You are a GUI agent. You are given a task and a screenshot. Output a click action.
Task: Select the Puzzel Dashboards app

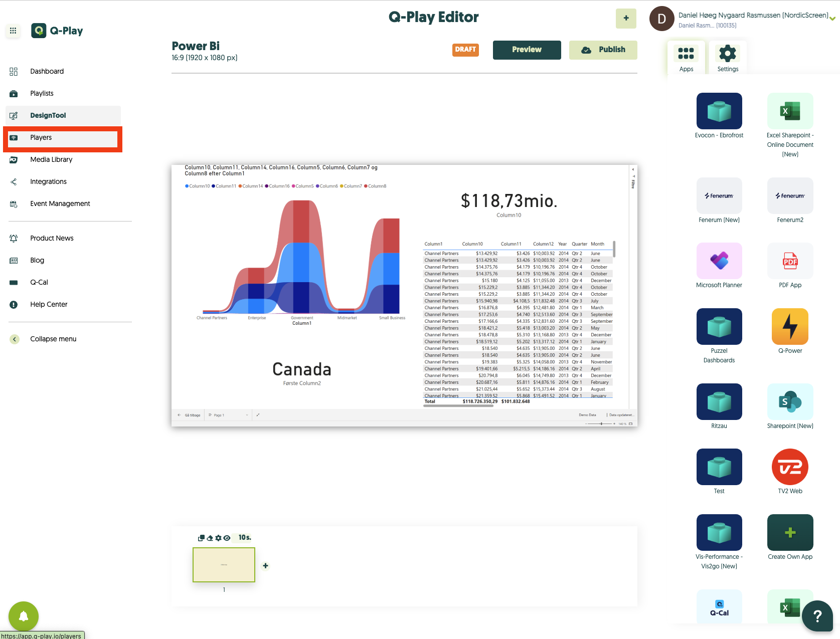(x=719, y=326)
